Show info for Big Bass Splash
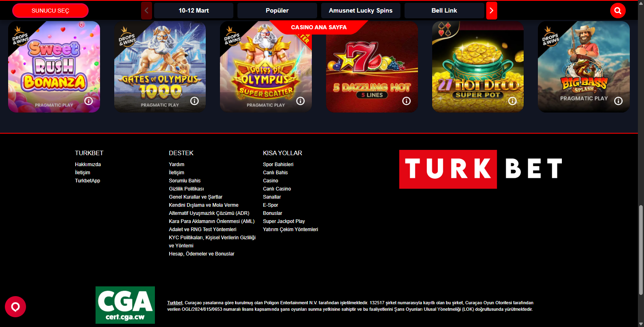The image size is (644, 327). [x=618, y=101]
